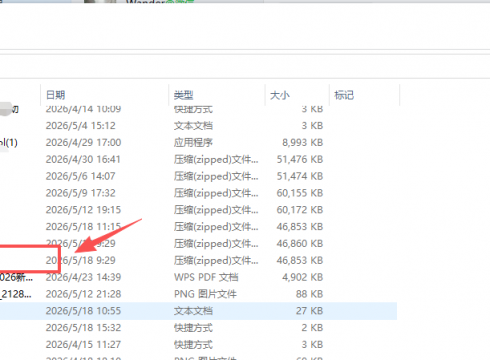Select the date cell 2026/5/18 15:32
The image size is (490, 360).
[x=83, y=328]
